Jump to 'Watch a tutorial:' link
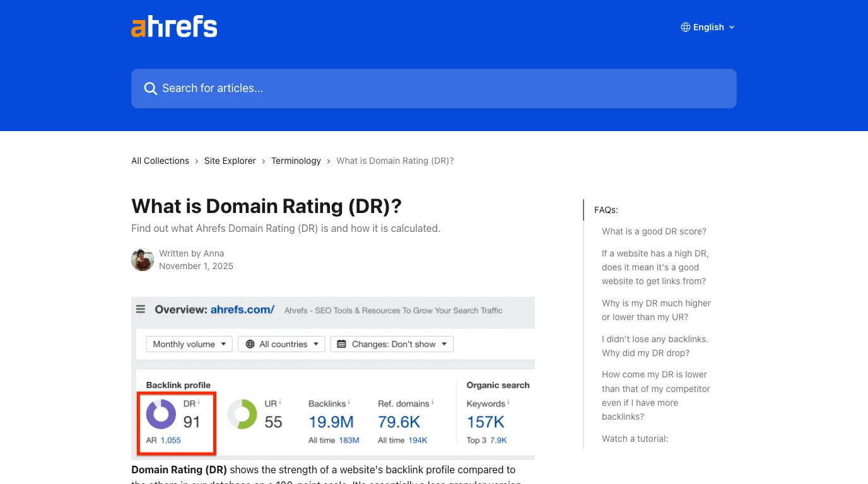868x484 pixels. (635, 439)
